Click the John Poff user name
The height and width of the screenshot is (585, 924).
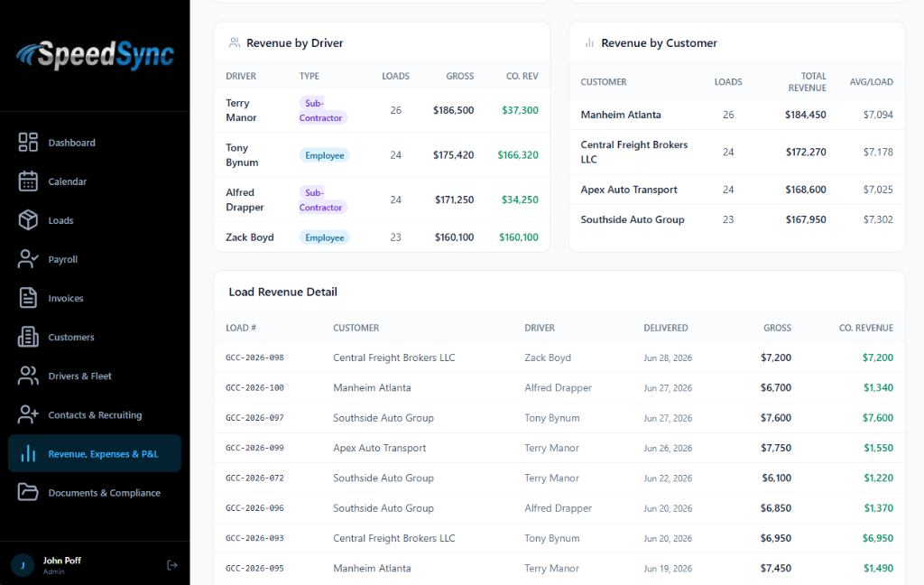click(x=61, y=561)
